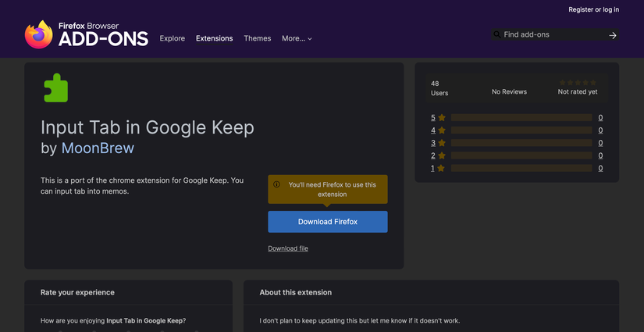This screenshot has height=332, width=644.
Task: Click the greyed rating stars above Not rated yet
Action: click(x=578, y=83)
